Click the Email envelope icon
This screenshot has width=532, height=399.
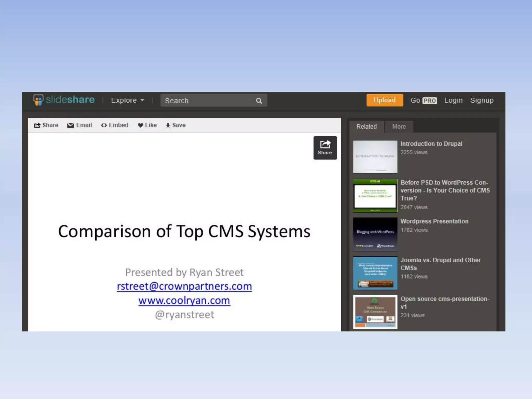click(70, 125)
